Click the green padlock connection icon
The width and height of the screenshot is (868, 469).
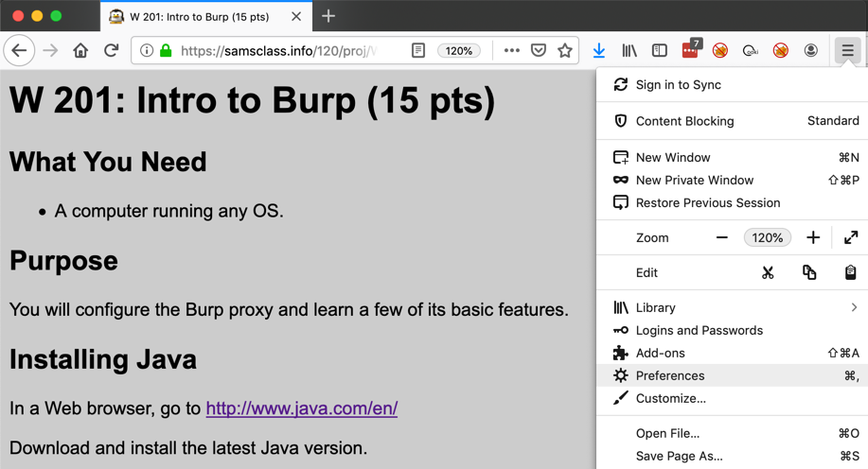(166, 51)
